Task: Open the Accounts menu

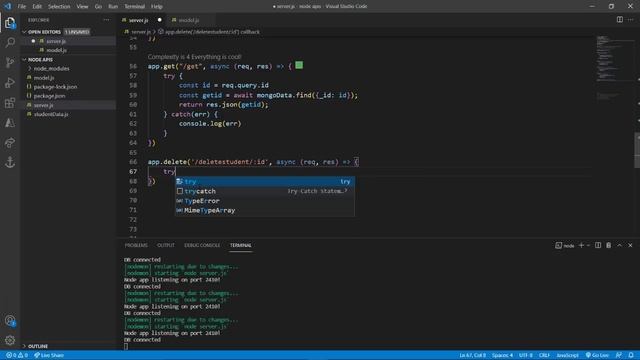Action: [x=10, y=321]
